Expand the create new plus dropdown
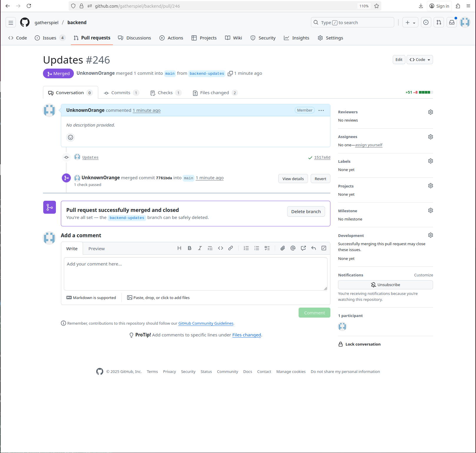Screen dimensions: 476x453 pos(410,22)
